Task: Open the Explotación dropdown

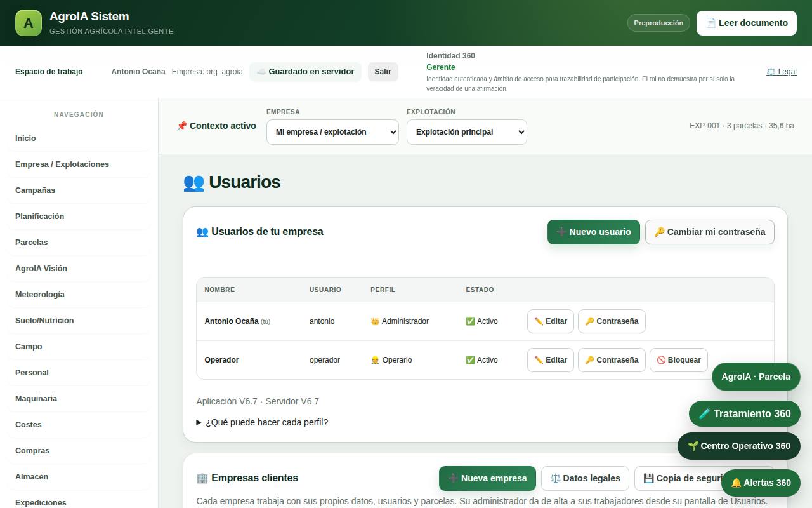Action: (467, 132)
